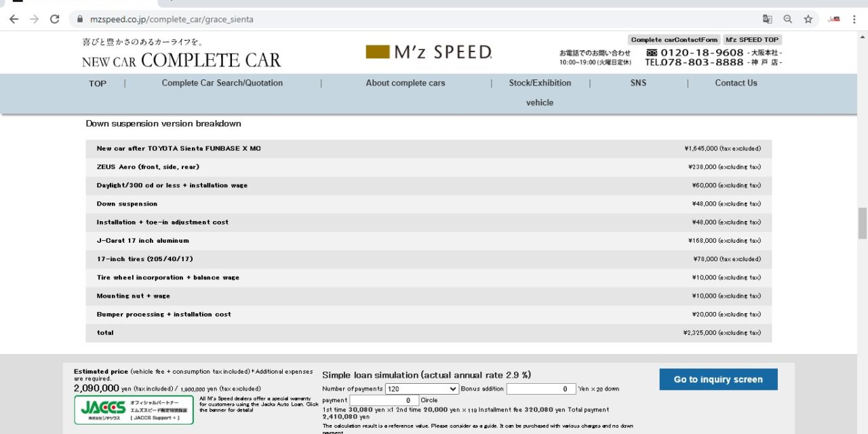Click the Complete car ContactForm button

click(673, 40)
